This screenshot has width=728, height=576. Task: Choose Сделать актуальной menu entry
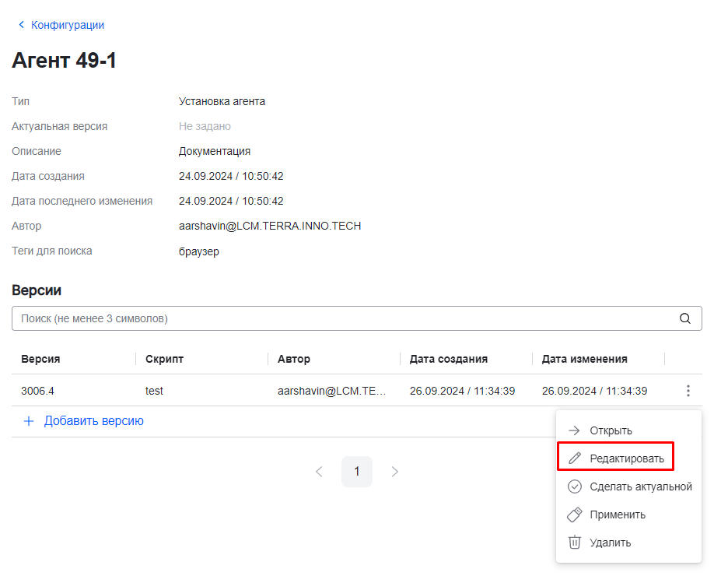640,486
